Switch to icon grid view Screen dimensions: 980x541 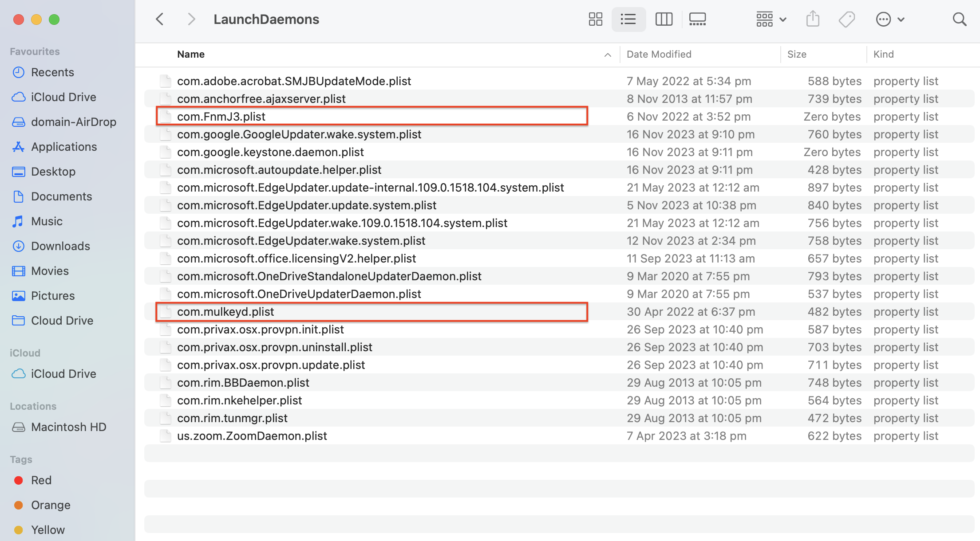point(595,19)
